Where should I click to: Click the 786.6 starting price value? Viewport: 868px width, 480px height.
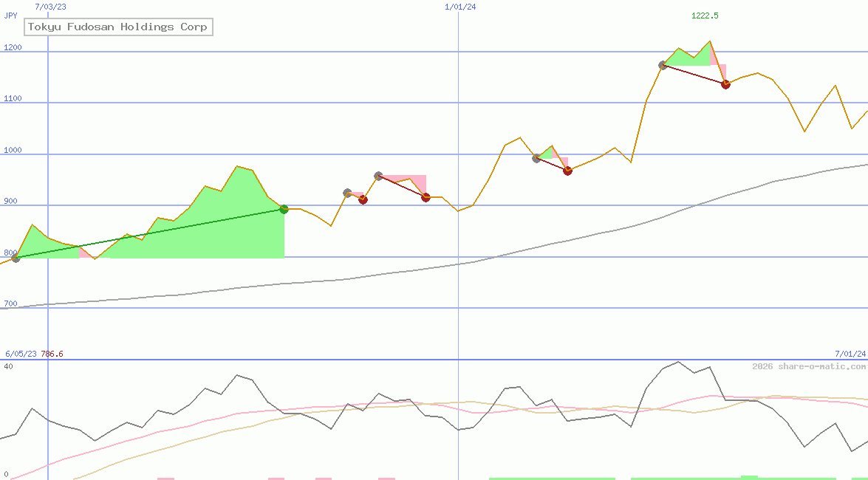[52, 354]
